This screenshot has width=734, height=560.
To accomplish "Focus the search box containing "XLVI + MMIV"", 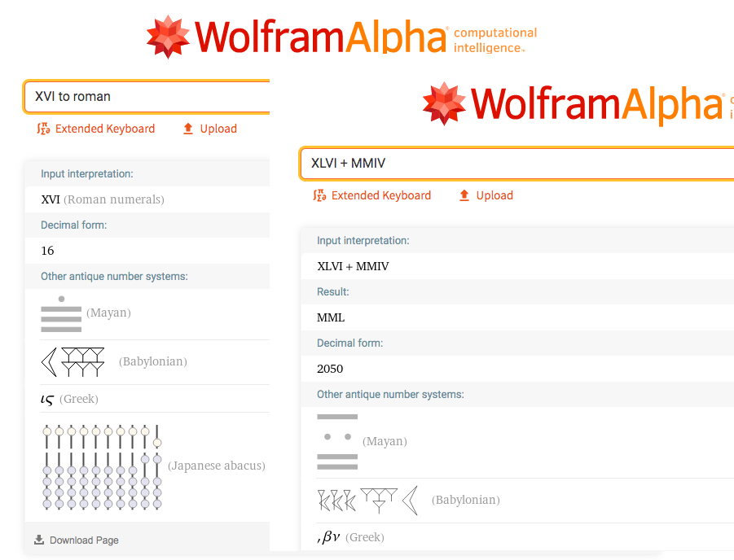I will point(513,163).
